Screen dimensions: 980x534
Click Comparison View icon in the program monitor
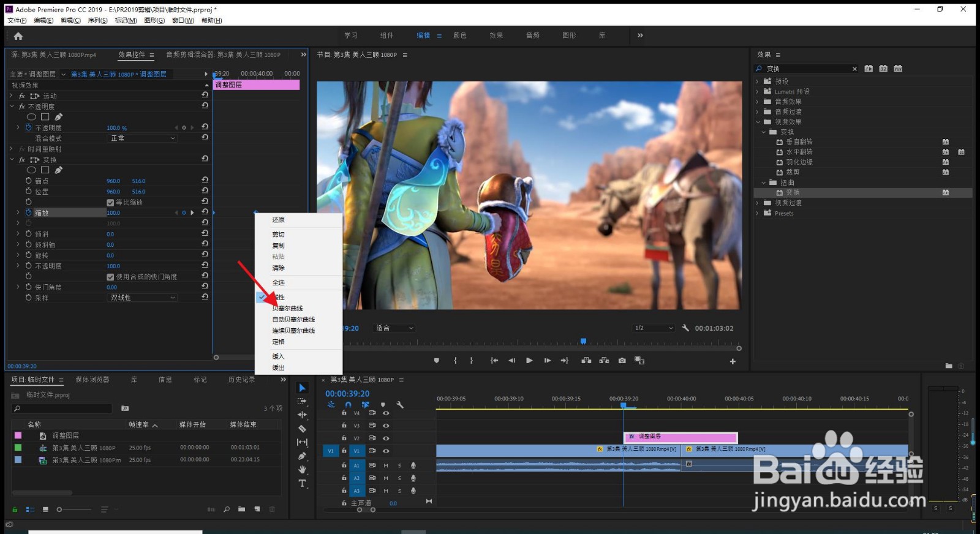coord(639,361)
